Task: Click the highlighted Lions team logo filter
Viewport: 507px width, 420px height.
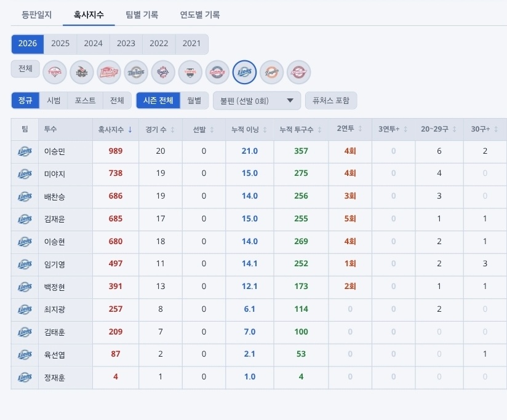Action: [244, 72]
